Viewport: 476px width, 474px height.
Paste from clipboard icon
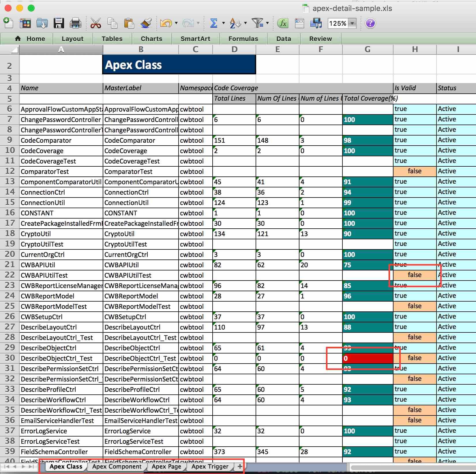129,23
